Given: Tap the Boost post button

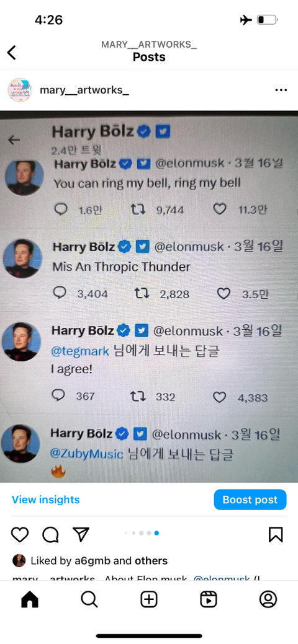Looking at the screenshot, I should 250,500.
